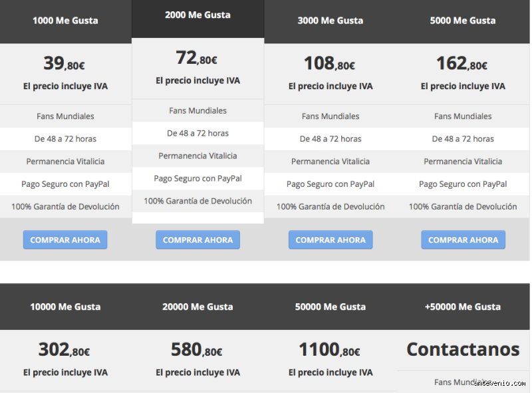Image resolution: width=532 pixels, height=393 pixels.
Task: Click the Contactanos text
Action: tap(463, 349)
